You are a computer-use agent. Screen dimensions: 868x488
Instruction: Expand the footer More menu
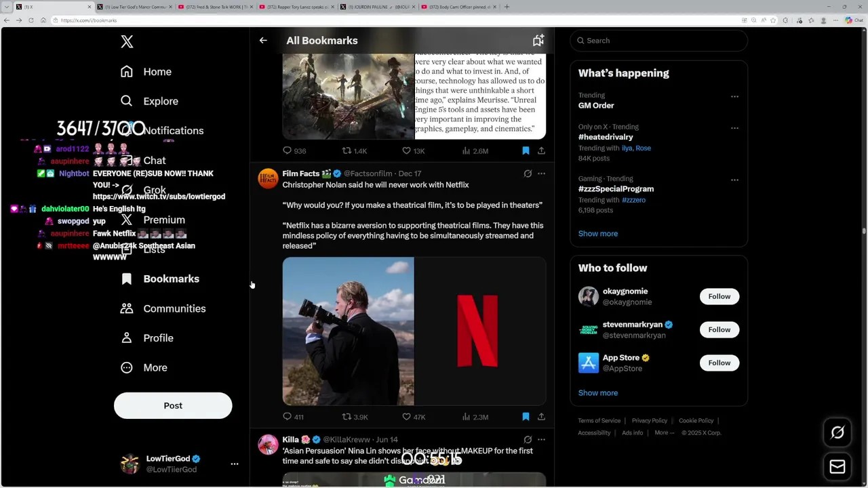click(664, 433)
